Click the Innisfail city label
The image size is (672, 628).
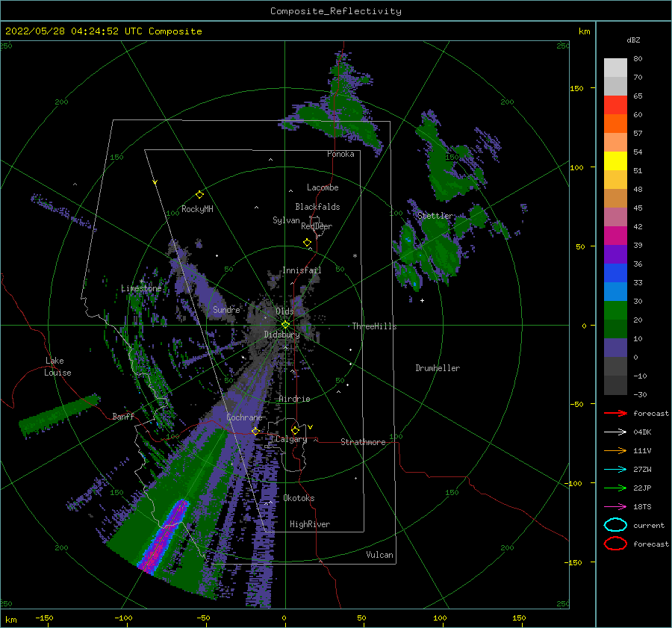[302, 270]
